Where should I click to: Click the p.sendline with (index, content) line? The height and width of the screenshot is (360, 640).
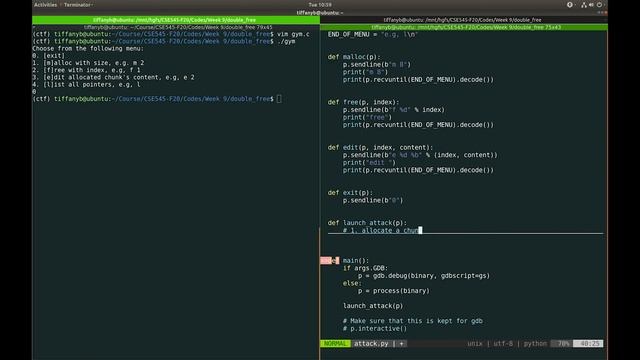tap(420, 155)
